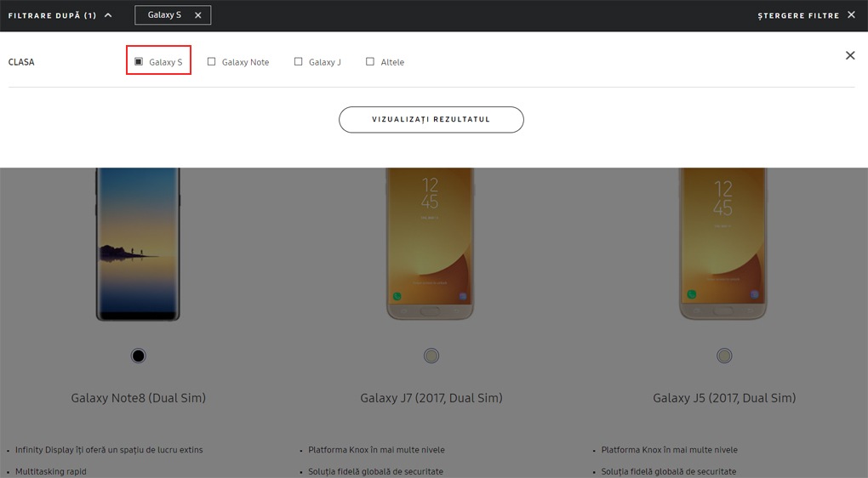Uncheck the Galaxy S checkbox
Image resolution: width=868 pixels, height=478 pixels.
[139, 61]
